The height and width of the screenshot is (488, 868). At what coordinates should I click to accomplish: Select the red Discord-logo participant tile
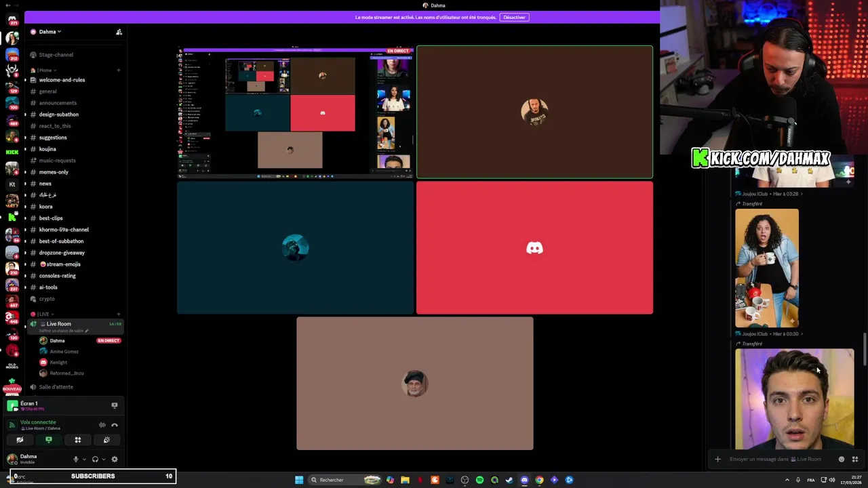coord(534,248)
